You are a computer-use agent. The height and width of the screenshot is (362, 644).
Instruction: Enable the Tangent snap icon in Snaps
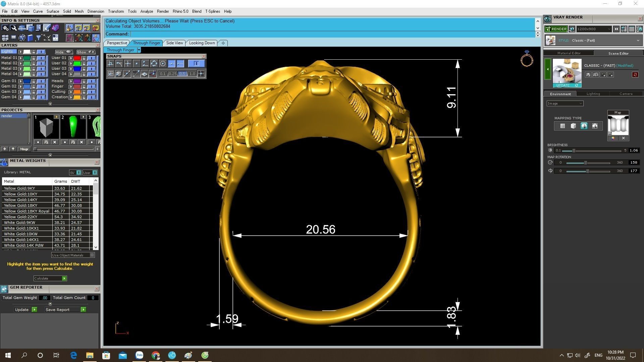[119, 64]
